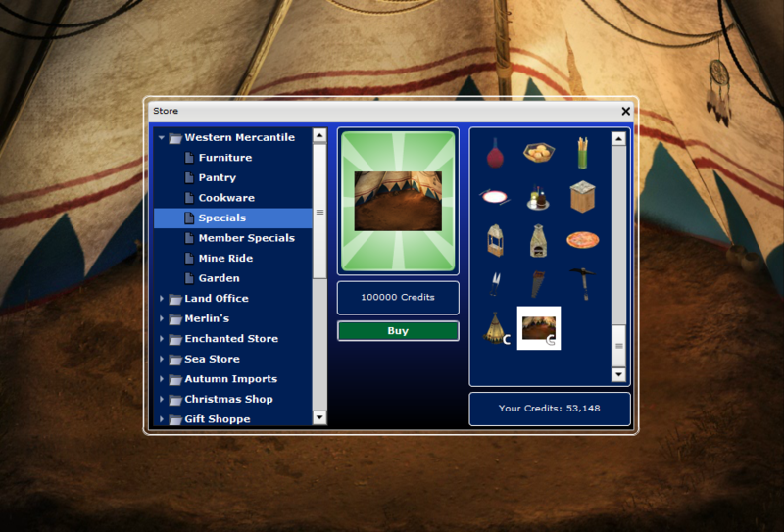Select the shears item
The width and height of the screenshot is (784, 532).
(x=495, y=283)
